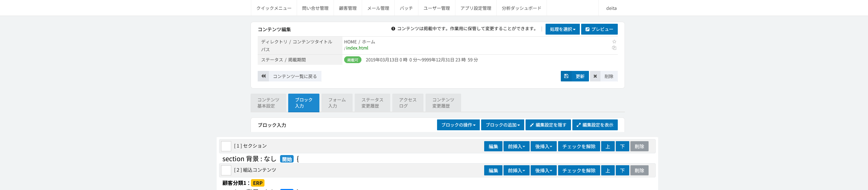868x190 pixels.
Task: Open the 処理を選択 dropdown
Action: point(563,29)
